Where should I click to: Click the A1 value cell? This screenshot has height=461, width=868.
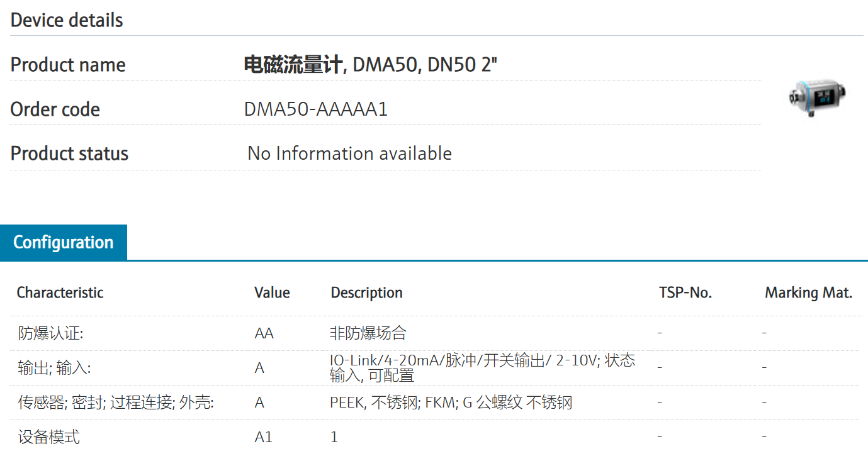[x=263, y=437]
